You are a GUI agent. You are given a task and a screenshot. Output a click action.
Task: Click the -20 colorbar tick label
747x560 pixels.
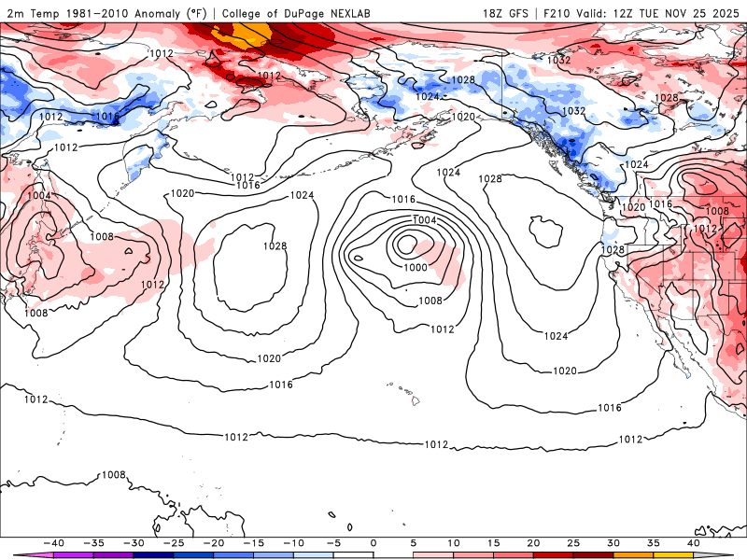coord(214,543)
